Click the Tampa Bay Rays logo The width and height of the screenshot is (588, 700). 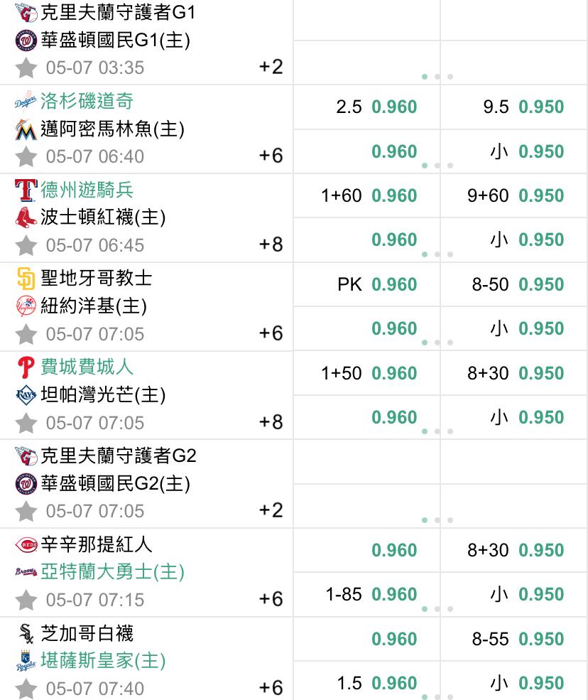[x=26, y=395]
